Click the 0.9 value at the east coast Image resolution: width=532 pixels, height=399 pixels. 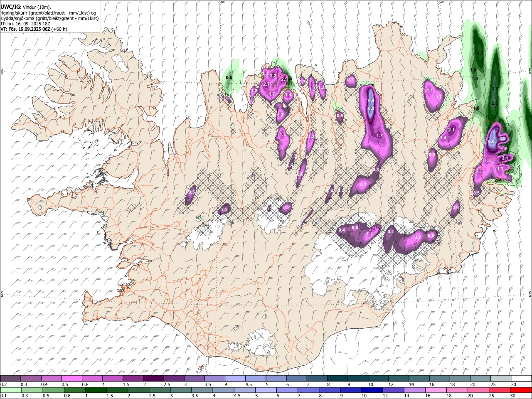click(498, 181)
